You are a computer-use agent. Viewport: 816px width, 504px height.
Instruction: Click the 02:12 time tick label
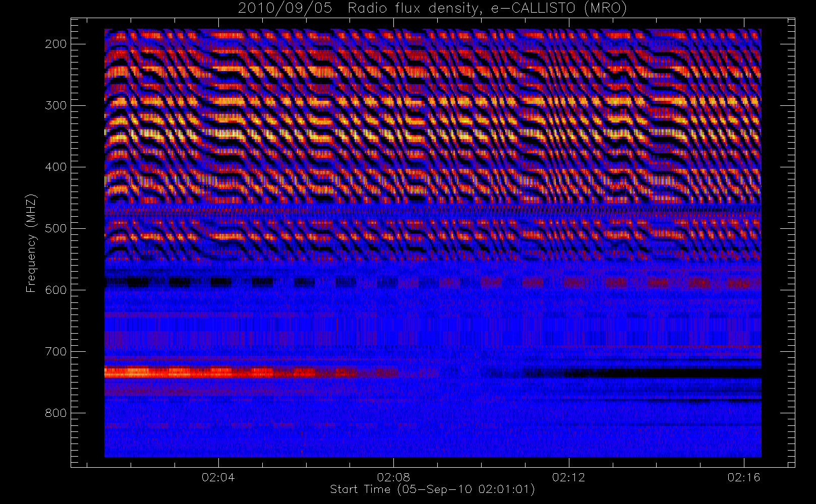(x=568, y=477)
